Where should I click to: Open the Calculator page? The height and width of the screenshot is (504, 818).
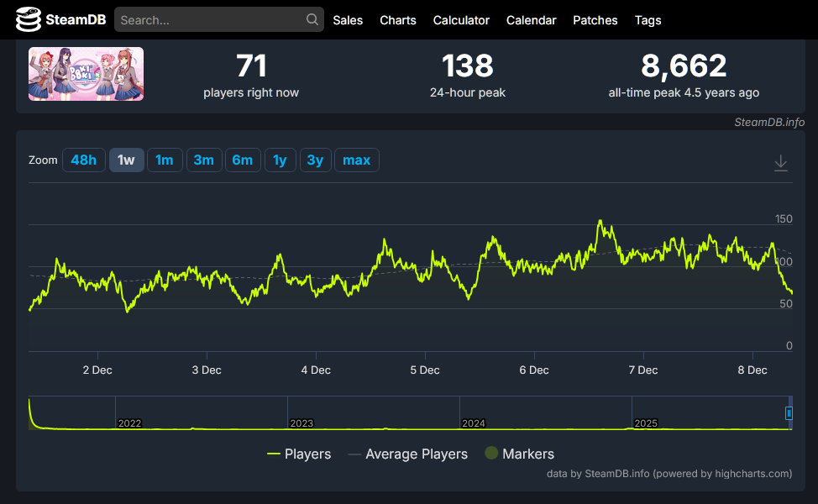click(x=461, y=20)
